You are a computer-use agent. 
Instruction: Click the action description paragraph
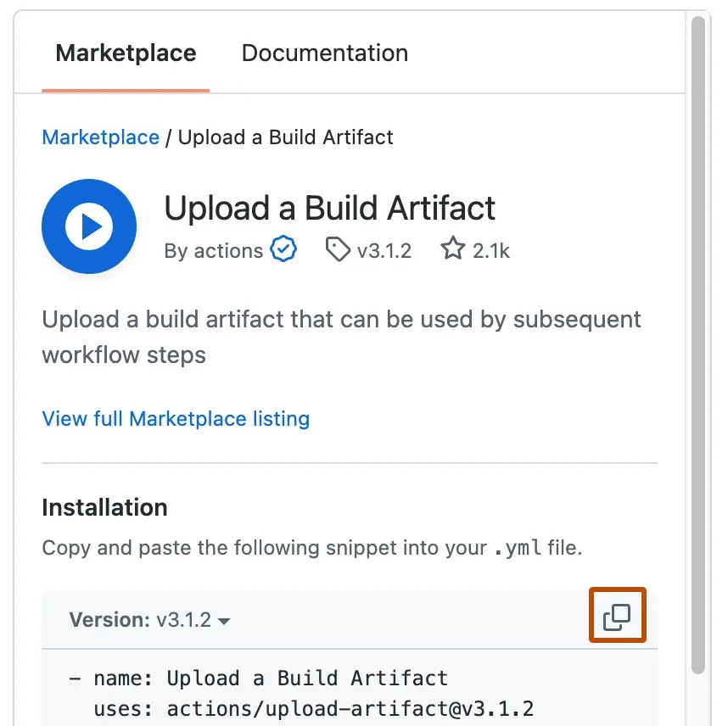341,337
